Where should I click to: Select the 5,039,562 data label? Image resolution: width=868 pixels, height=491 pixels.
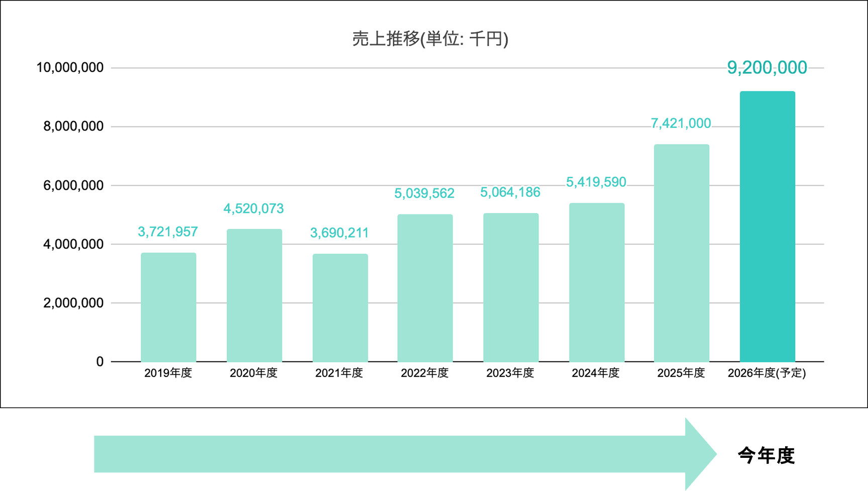[424, 194]
